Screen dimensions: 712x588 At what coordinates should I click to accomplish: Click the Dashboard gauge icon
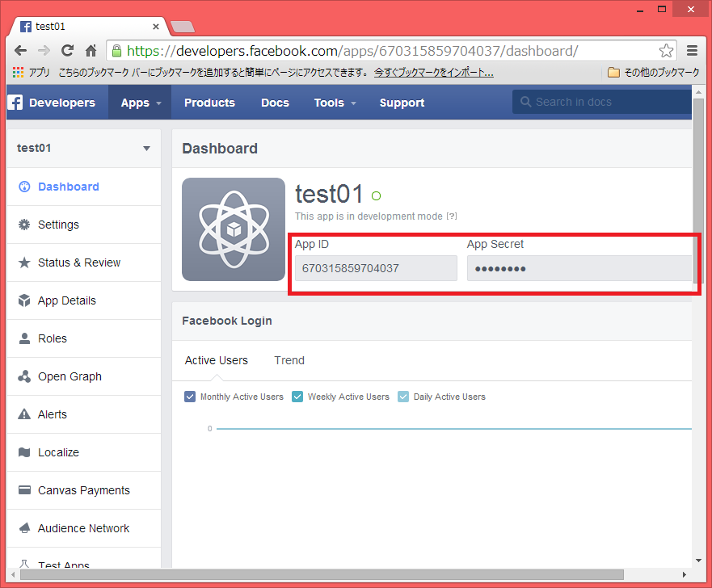[x=24, y=187]
